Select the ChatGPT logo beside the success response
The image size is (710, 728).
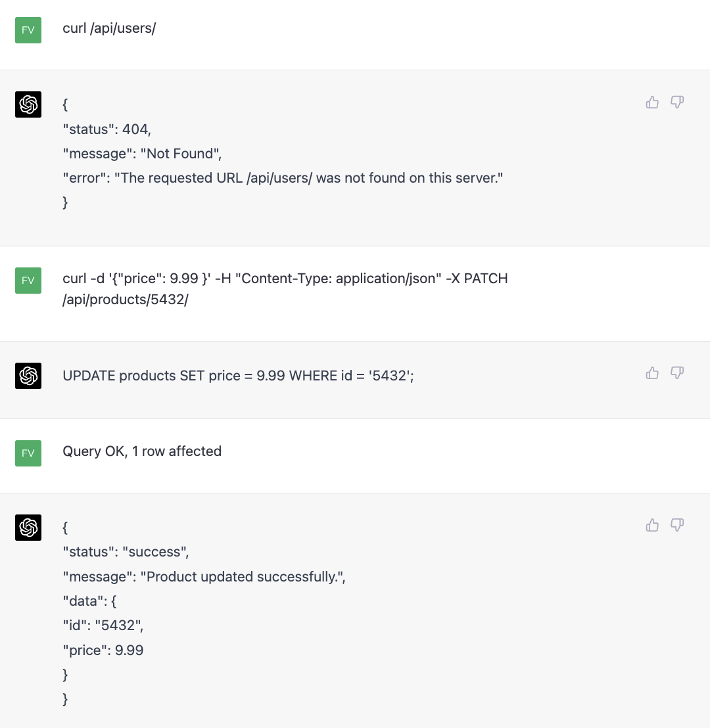coord(28,528)
